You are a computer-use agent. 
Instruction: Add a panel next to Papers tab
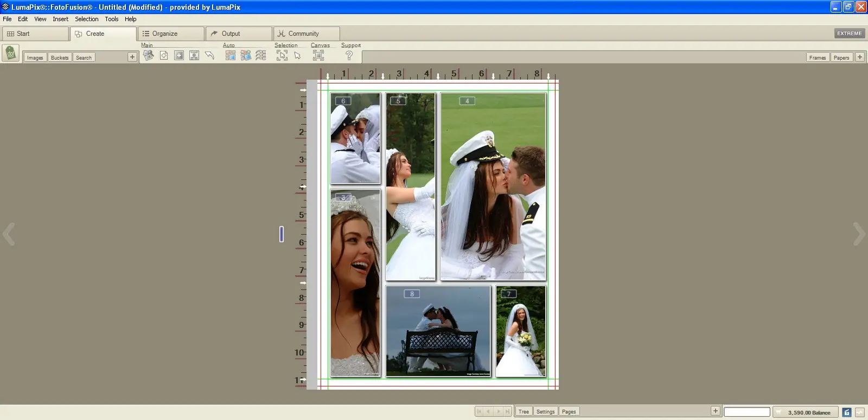[860, 57]
